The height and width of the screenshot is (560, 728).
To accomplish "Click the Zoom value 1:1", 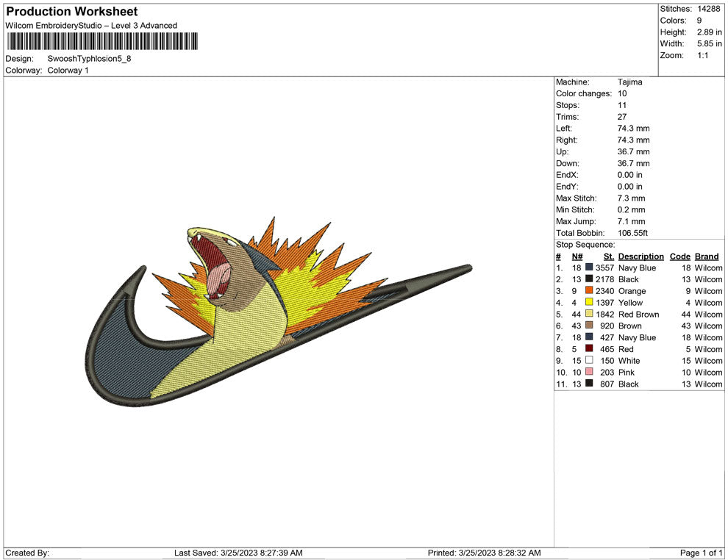I will (702, 55).
